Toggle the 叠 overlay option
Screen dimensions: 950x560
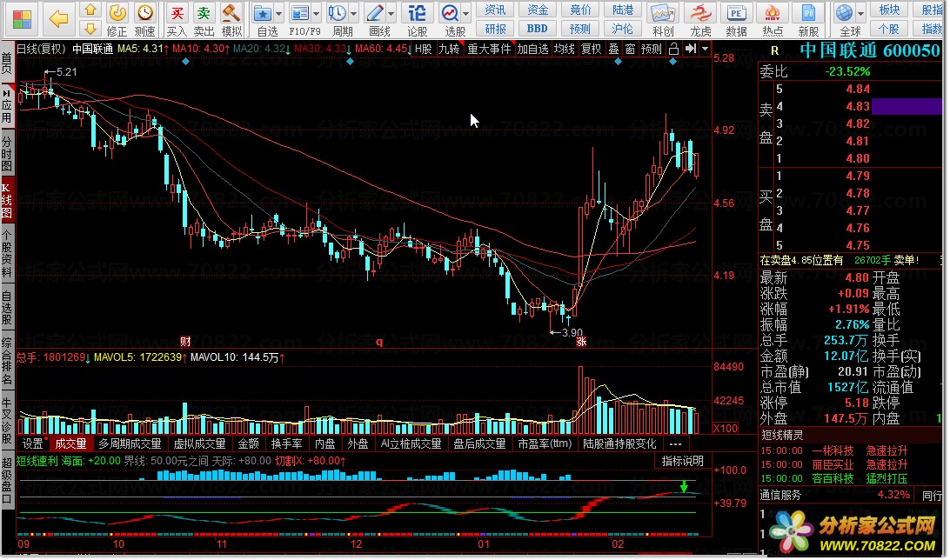(x=613, y=49)
